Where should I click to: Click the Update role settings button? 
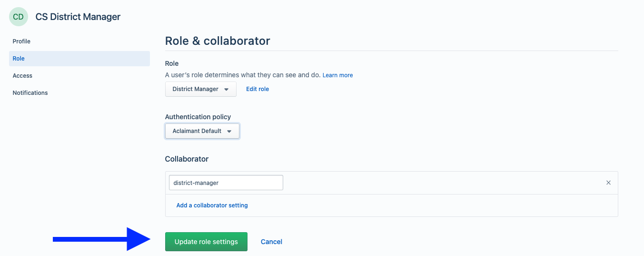point(206,242)
